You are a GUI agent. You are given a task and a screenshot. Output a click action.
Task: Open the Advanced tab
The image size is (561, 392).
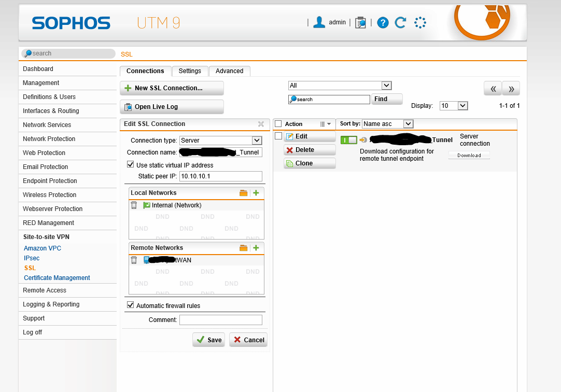click(229, 71)
